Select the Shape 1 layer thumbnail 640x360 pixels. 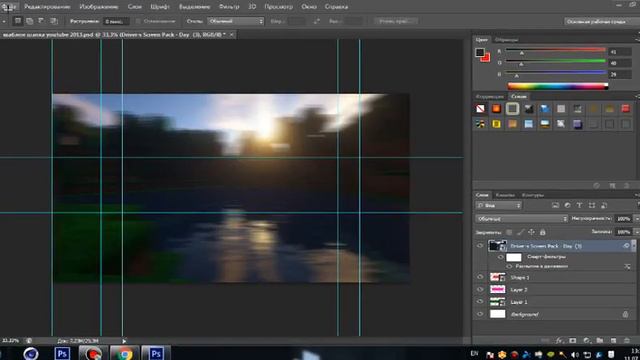pos(497,277)
